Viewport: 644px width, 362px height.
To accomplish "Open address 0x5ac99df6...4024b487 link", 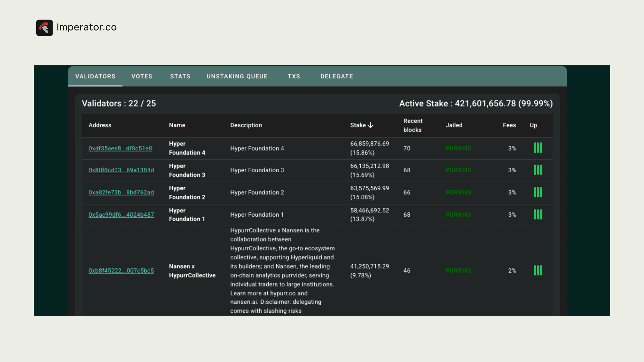I will [x=121, y=215].
